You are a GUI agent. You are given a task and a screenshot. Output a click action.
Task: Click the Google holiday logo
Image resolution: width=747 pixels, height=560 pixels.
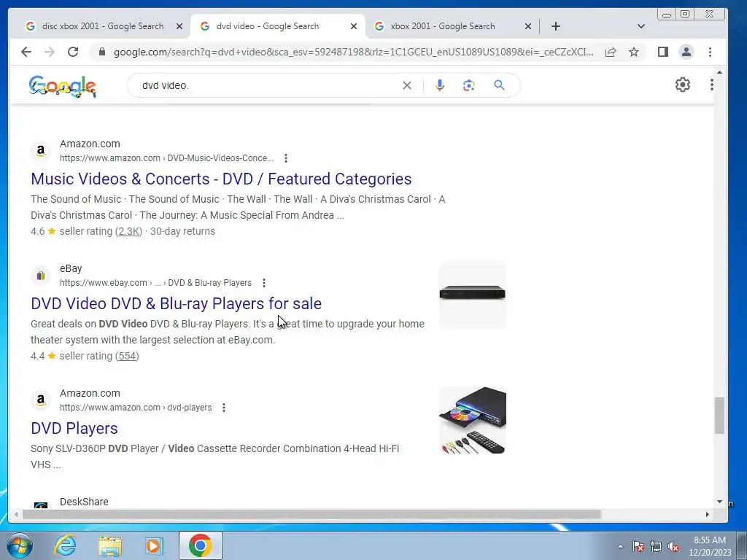point(63,86)
